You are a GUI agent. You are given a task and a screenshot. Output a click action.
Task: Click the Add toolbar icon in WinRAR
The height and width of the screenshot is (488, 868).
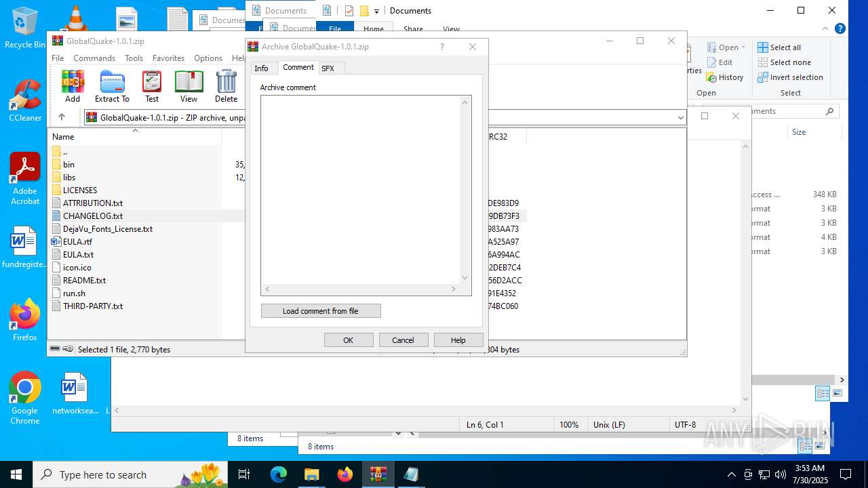click(73, 87)
